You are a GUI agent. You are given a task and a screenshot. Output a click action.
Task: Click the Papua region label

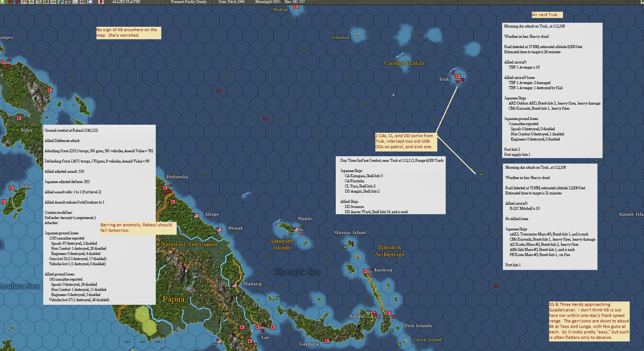point(173,299)
